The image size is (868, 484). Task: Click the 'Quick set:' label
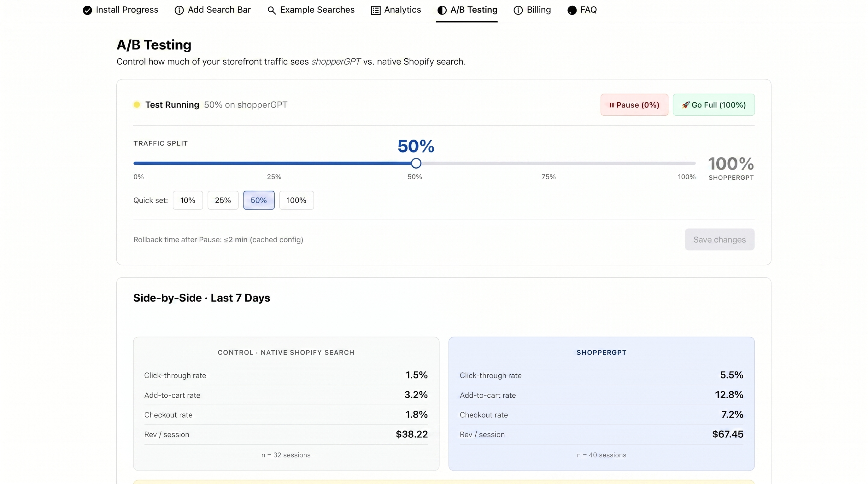151,200
